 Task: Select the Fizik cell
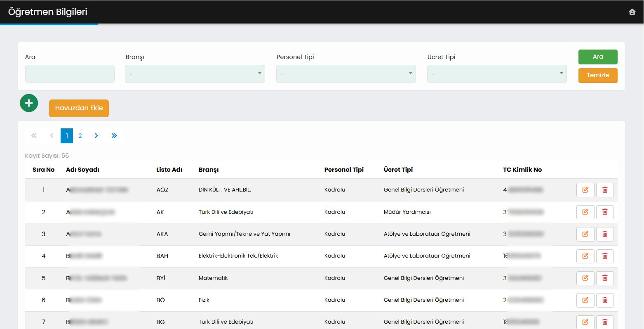pyautogui.click(x=204, y=300)
